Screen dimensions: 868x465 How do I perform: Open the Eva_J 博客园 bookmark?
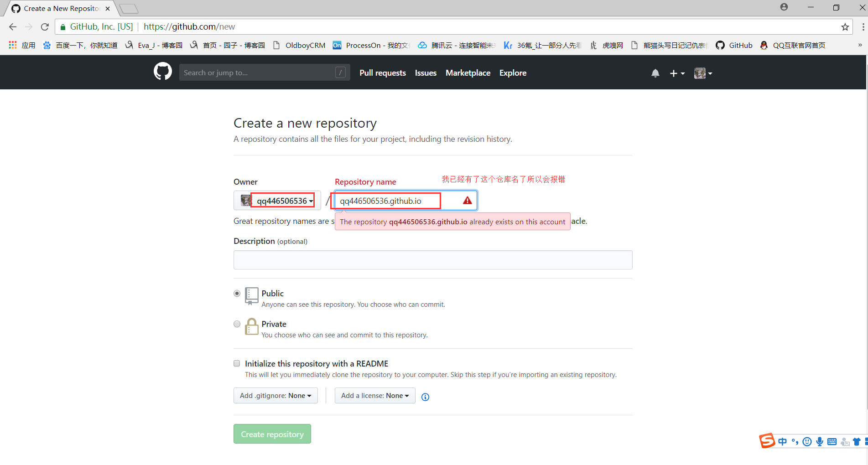tap(154, 45)
